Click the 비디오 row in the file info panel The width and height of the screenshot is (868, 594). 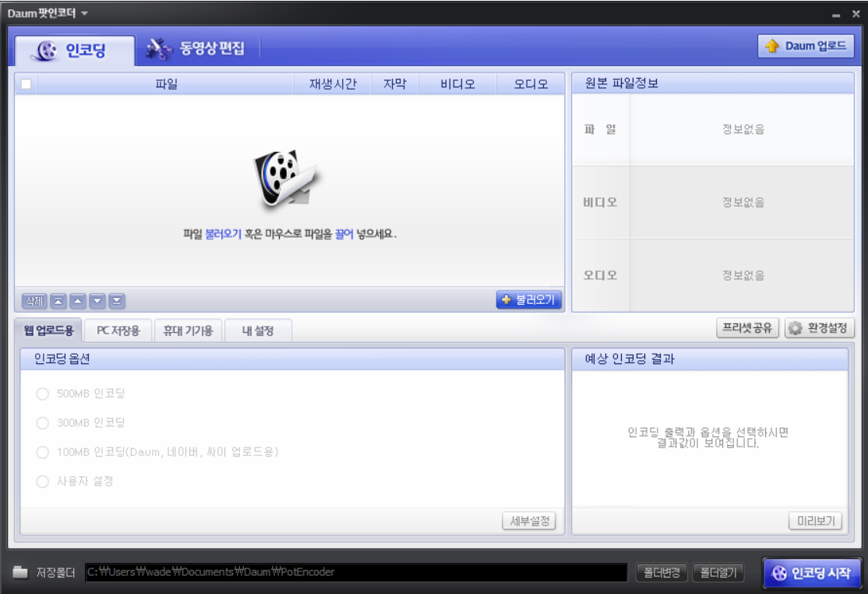[x=713, y=203]
